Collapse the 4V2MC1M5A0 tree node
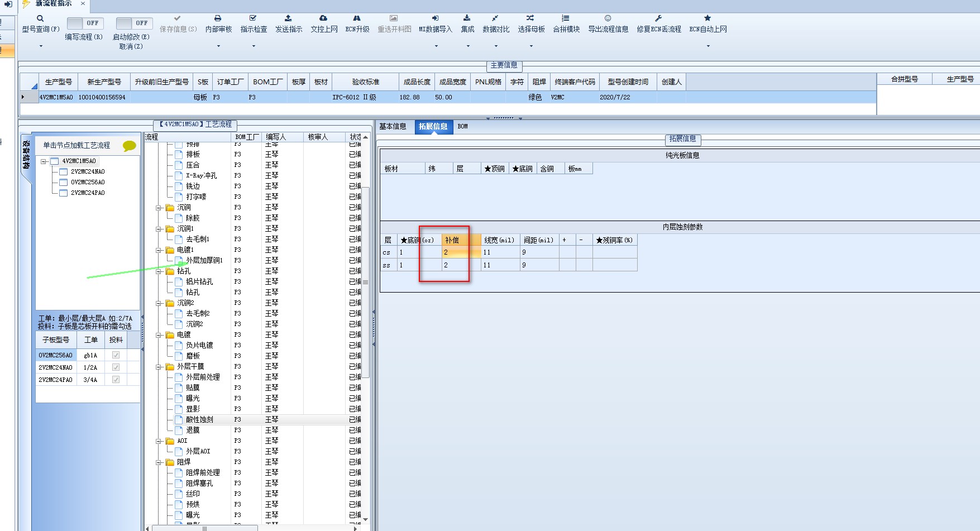 click(43, 161)
